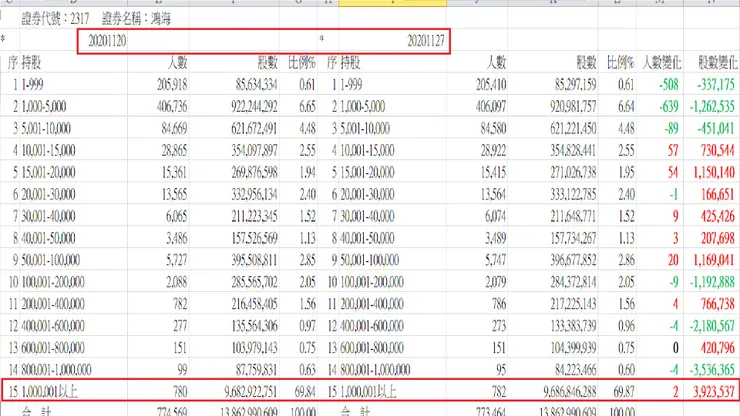740x416 pixels.
Task: Click the shares cell 9,682,922,751
Action: tap(251, 392)
